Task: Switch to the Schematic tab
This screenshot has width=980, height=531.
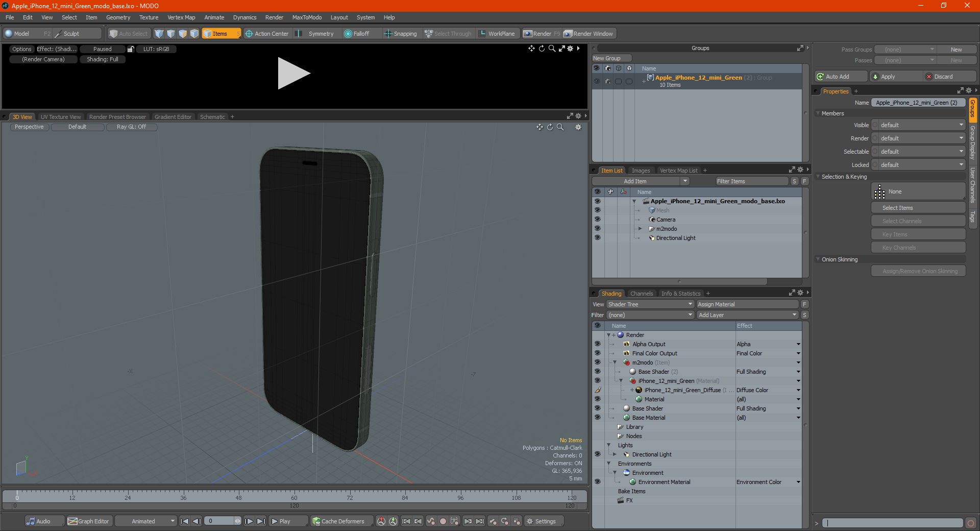Action: (x=212, y=117)
